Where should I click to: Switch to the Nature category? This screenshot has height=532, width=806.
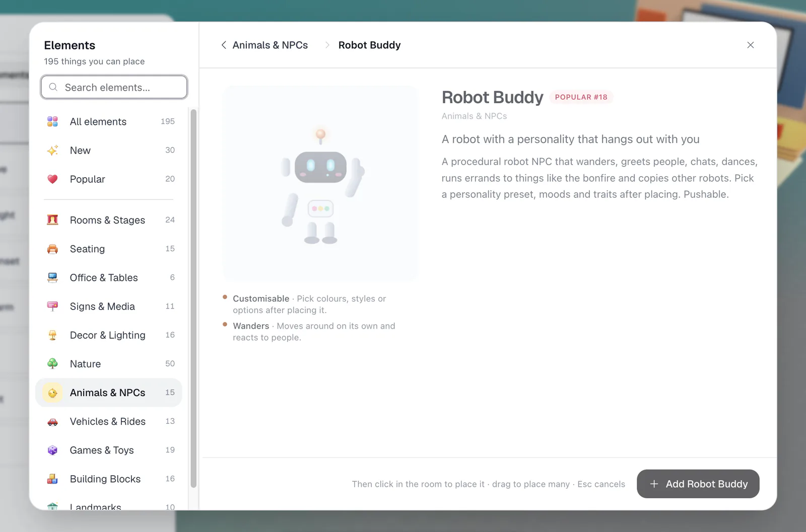(x=109, y=363)
